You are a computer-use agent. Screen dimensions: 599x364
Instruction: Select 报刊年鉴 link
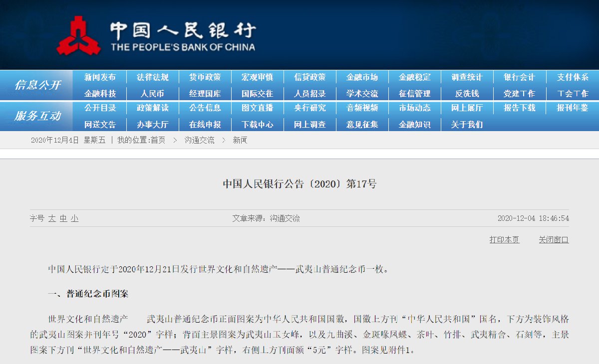point(573,108)
